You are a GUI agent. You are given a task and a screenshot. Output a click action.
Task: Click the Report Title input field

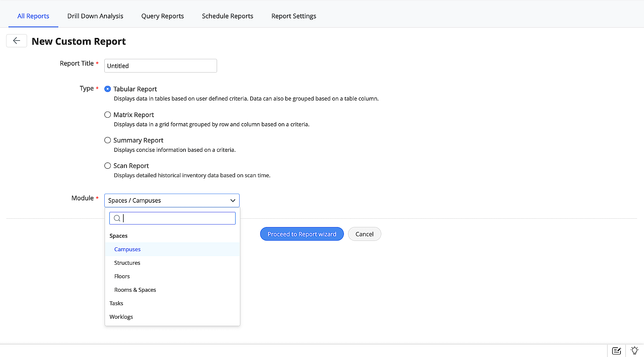pyautogui.click(x=160, y=66)
